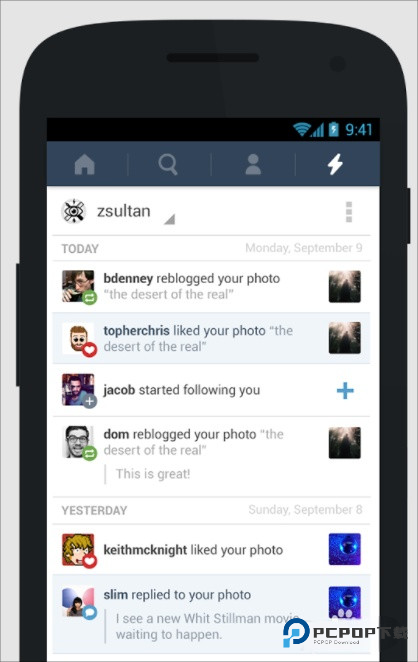The height and width of the screenshot is (662, 418).
Task: Select the lightning bolt Activity tab
Action: [336, 164]
